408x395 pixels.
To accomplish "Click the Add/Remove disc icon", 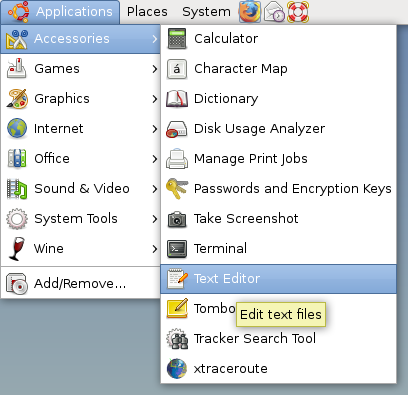I will click(x=17, y=284).
